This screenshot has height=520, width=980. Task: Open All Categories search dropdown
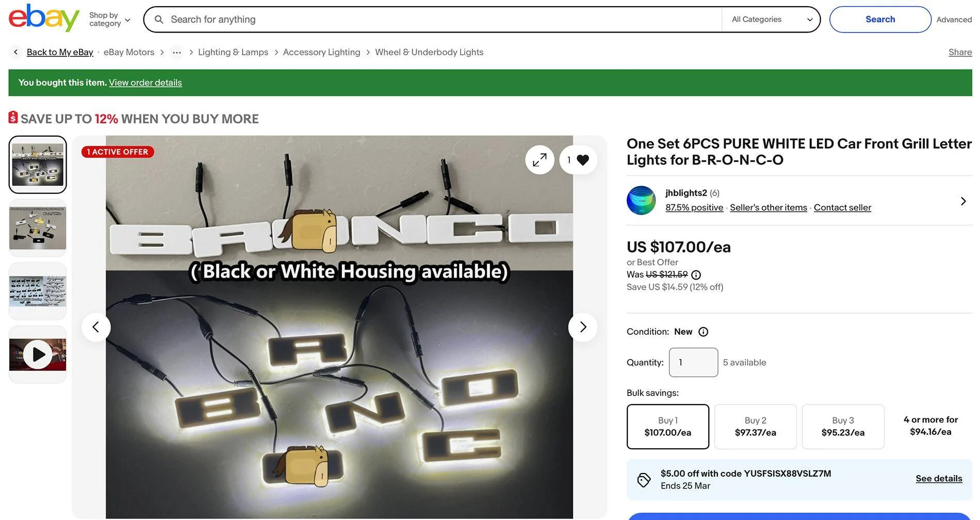click(771, 20)
